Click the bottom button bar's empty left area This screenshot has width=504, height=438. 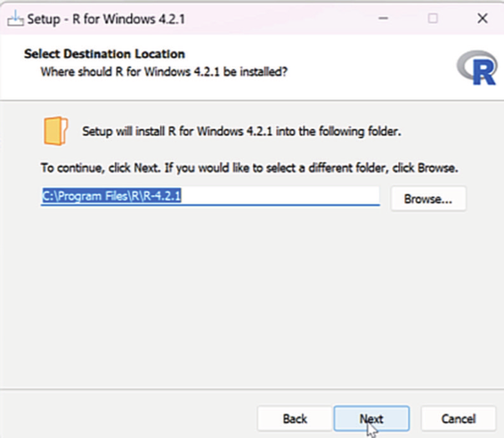click(128, 415)
